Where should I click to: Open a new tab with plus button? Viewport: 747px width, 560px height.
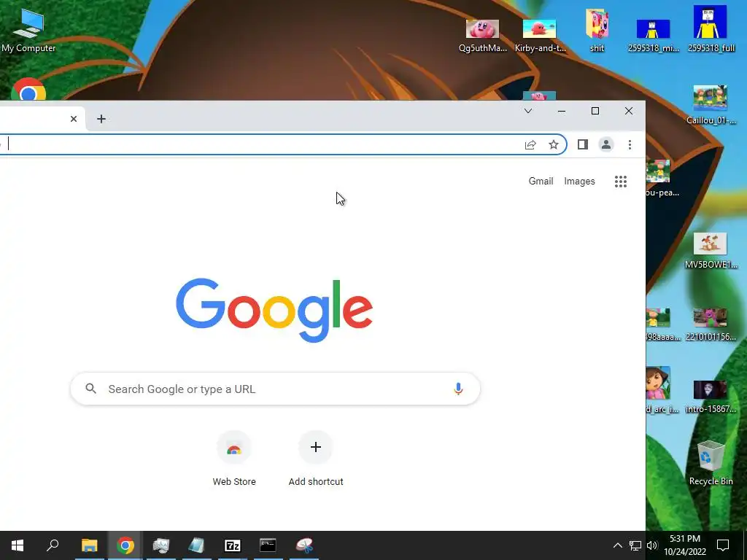pos(101,119)
